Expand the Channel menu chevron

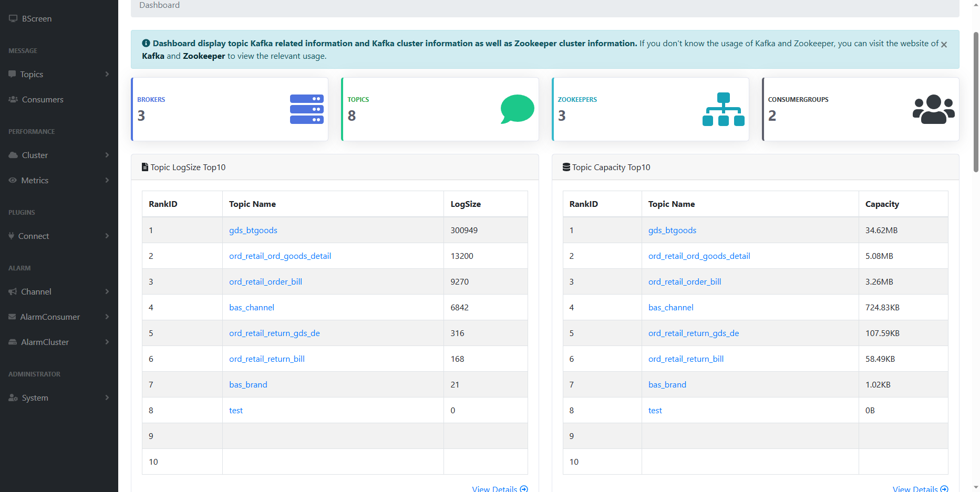point(107,291)
